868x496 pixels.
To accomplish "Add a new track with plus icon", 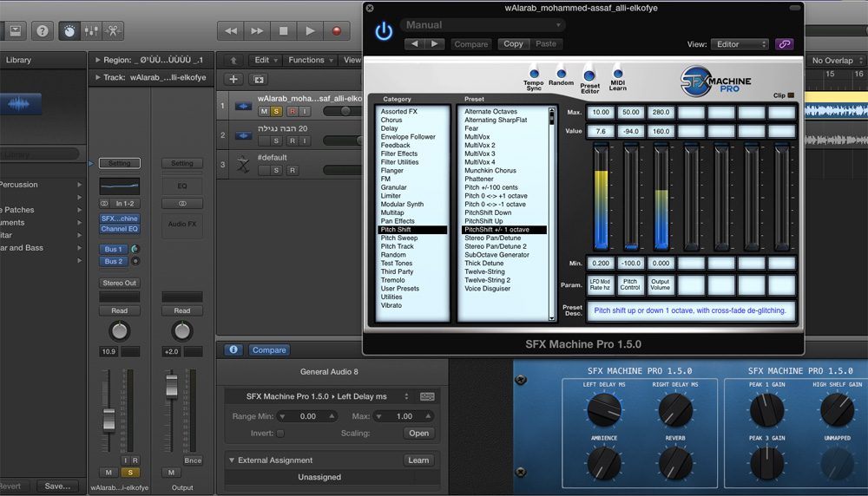I will (233, 80).
